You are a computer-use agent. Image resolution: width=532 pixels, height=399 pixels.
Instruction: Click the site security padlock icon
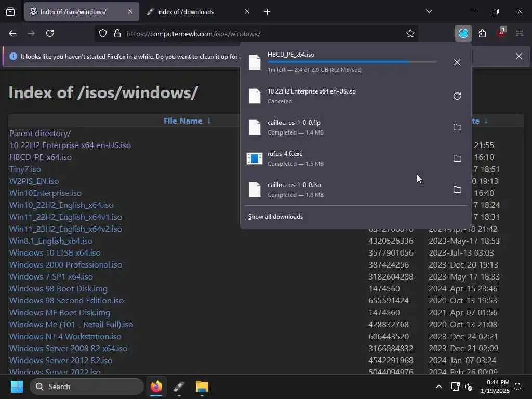point(117,34)
